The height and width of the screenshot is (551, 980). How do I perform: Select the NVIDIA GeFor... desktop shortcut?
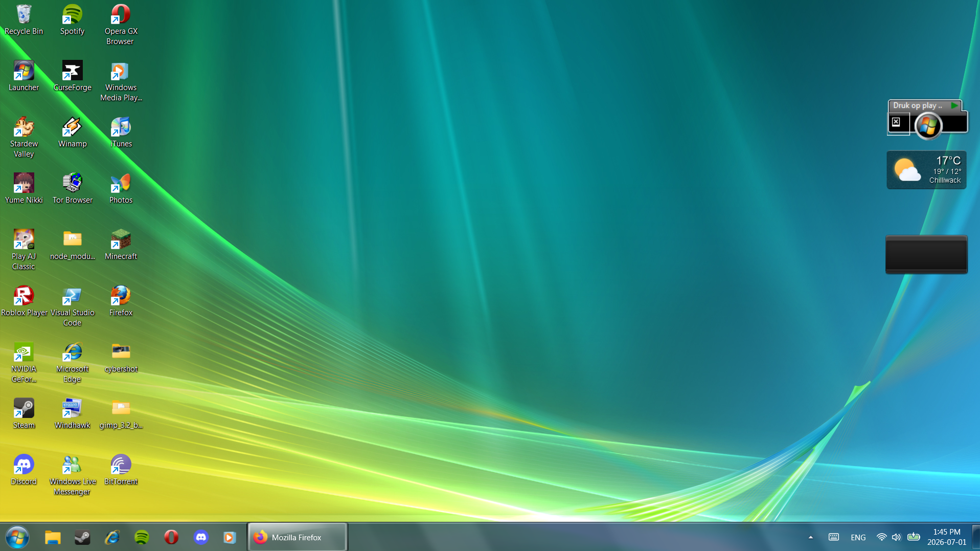tap(24, 363)
